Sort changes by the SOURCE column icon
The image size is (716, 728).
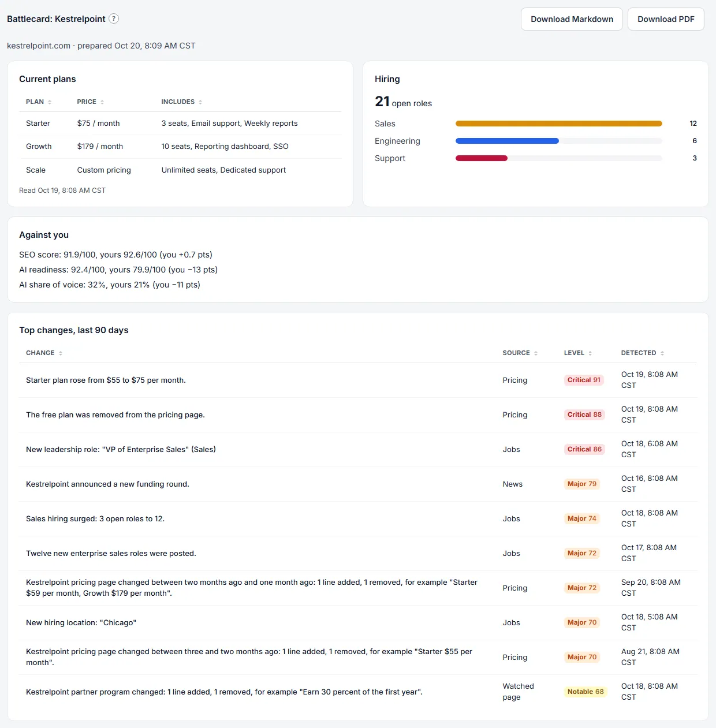coord(536,353)
